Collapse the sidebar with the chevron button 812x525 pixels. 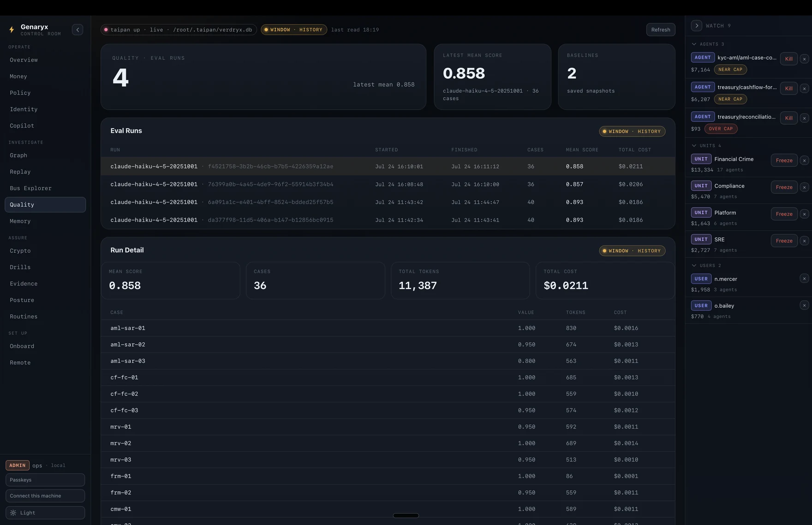78,30
